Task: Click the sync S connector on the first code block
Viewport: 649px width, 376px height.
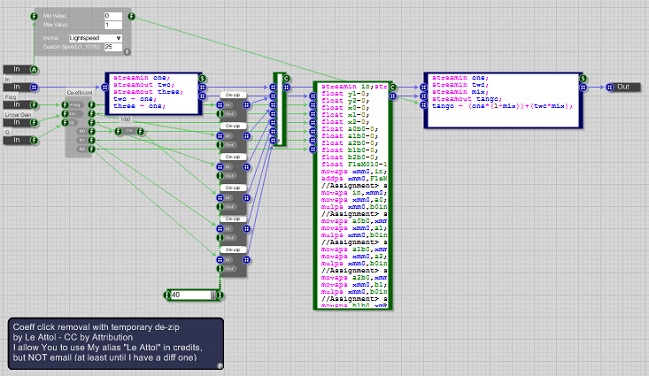Action: [x=202, y=78]
